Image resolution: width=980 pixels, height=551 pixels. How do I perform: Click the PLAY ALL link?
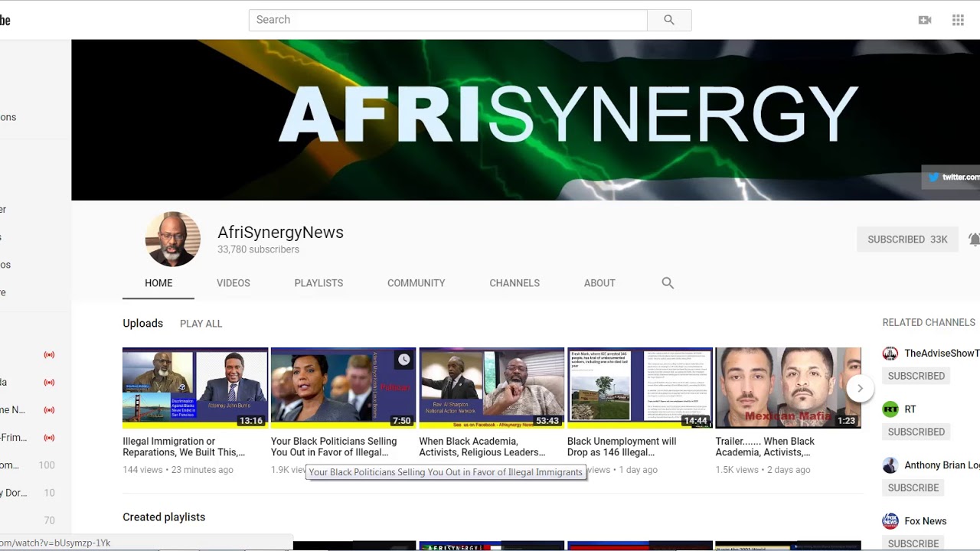point(201,324)
